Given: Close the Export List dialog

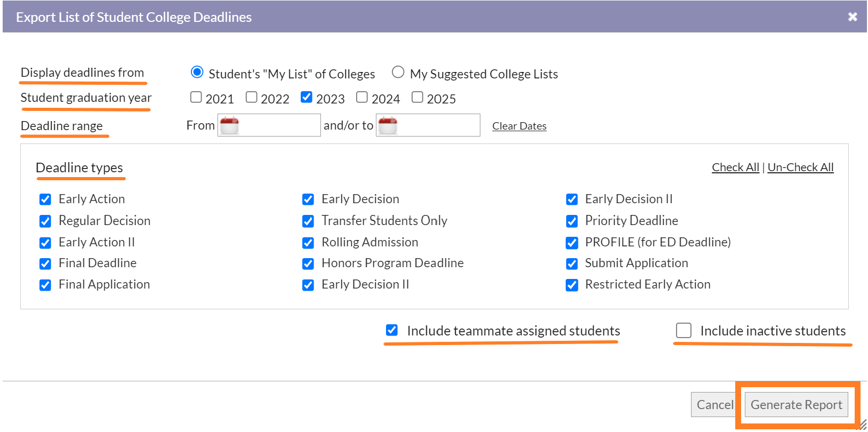Looking at the screenshot, I should coord(853,17).
